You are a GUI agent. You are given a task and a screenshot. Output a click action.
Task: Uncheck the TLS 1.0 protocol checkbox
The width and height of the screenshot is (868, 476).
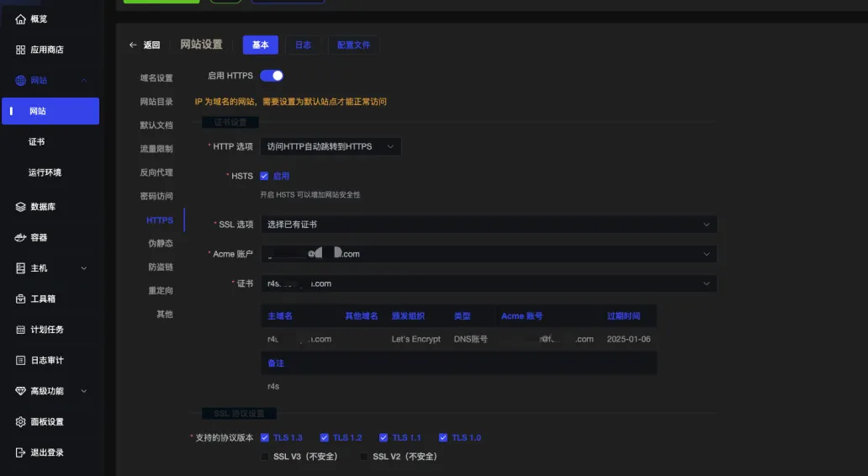(x=443, y=438)
